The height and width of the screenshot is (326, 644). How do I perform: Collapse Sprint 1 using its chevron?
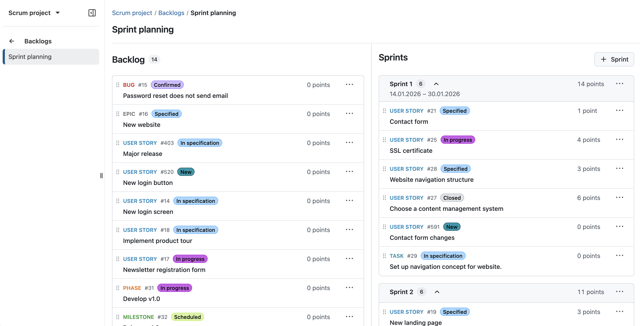pos(436,84)
